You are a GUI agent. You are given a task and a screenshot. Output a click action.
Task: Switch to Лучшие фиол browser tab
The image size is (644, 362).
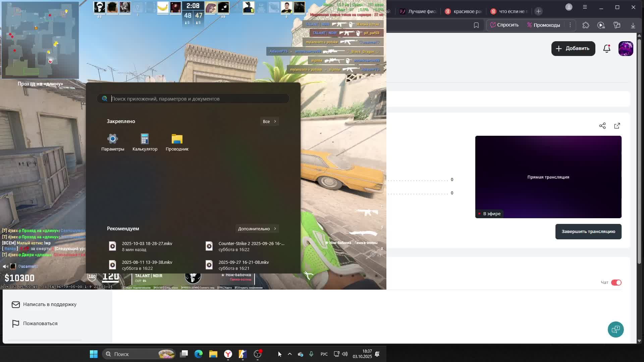[418, 11]
